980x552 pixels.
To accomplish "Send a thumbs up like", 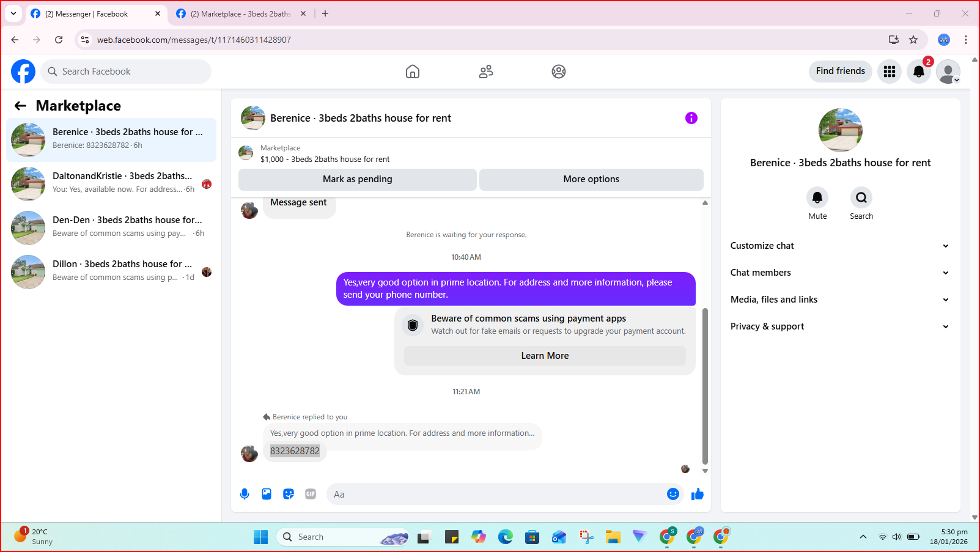I will click(x=698, y=494).
